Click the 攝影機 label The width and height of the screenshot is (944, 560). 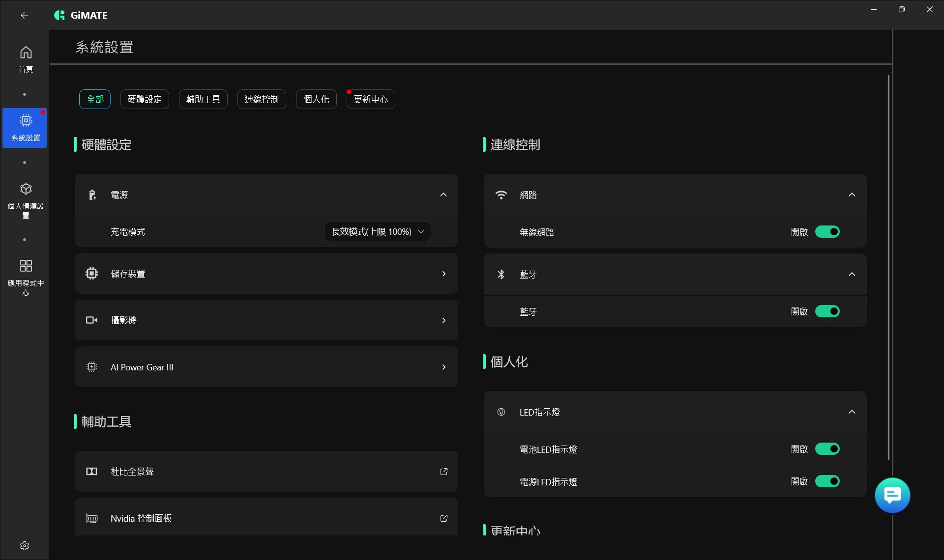123,320
